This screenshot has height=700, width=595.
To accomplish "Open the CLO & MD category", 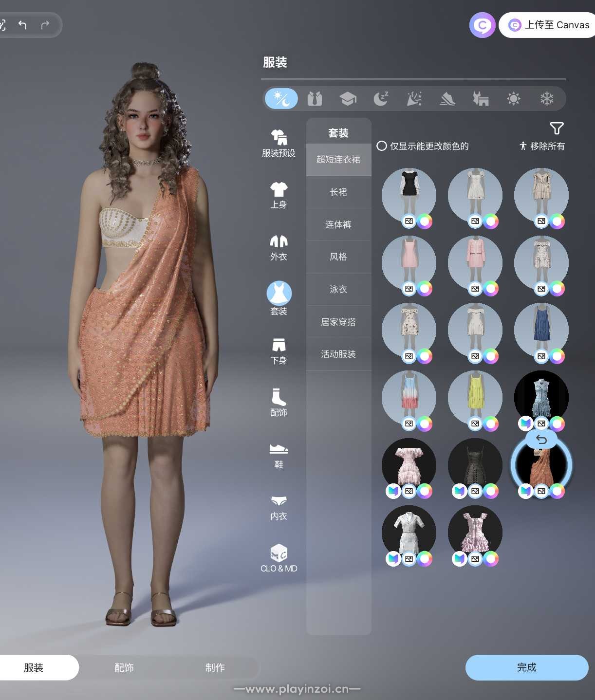I will 279,558.
